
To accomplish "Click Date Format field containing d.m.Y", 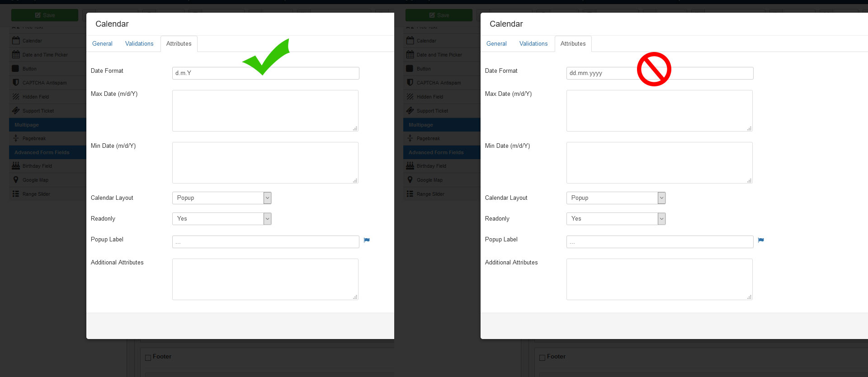I will [265, 73].
